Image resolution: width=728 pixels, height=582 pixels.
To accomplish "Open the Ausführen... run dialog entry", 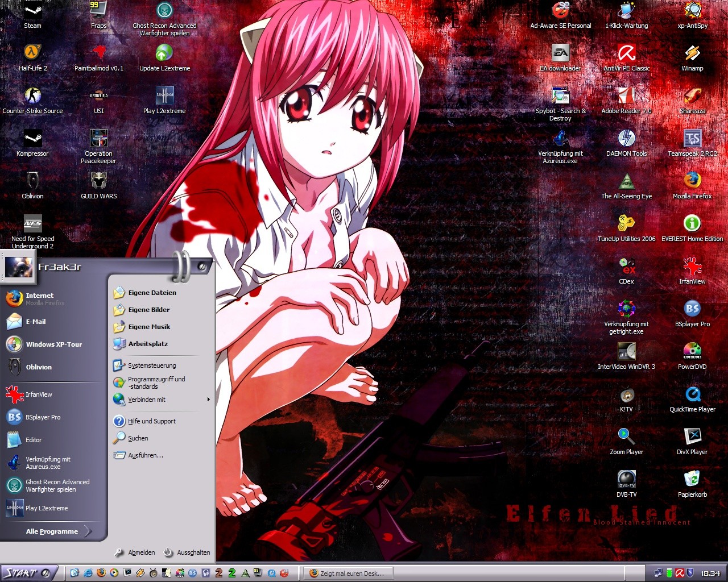I will (x=145, y=455).
